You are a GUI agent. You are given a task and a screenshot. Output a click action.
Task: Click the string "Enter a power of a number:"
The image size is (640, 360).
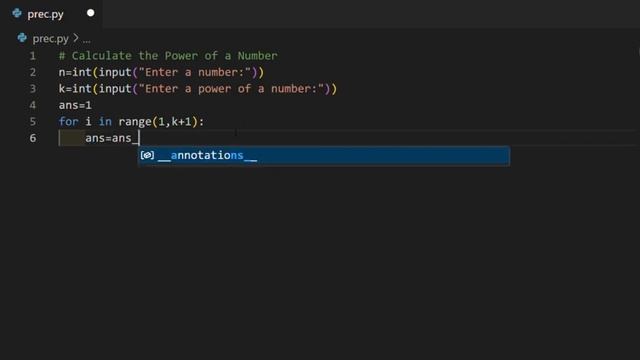pos(231,89)
